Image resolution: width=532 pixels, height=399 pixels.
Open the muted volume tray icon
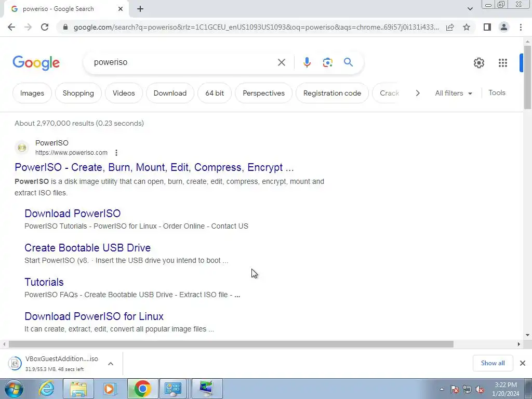pyautogui.click(x=480, y=389)
